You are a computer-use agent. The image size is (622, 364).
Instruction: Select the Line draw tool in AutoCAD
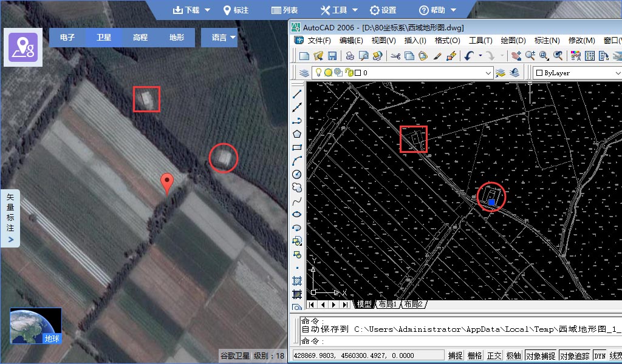click(x=297, y=94)
